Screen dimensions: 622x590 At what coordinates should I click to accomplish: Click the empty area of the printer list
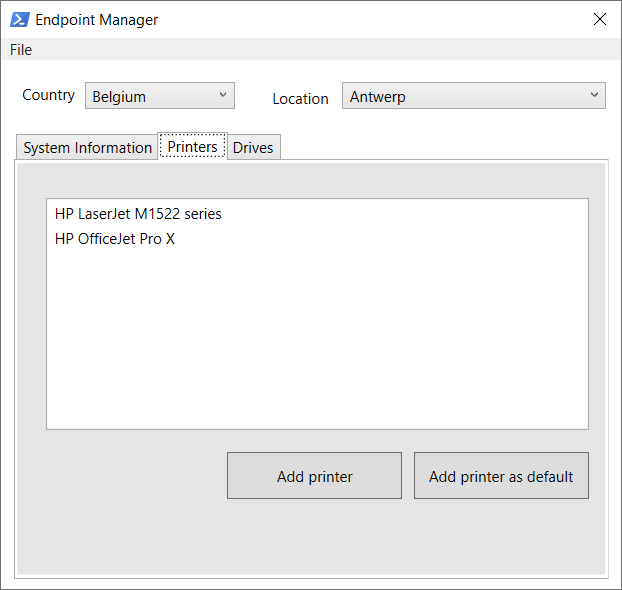click(x=317, y=337)
